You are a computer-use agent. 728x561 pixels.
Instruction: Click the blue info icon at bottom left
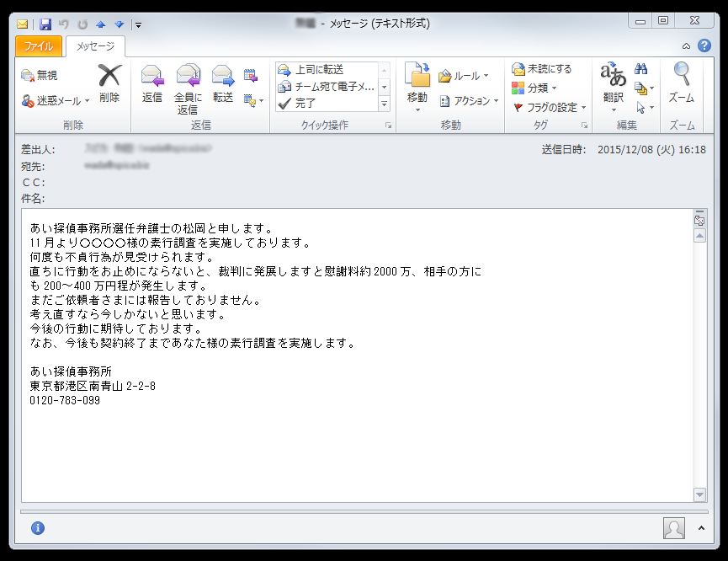click(37, 528)
